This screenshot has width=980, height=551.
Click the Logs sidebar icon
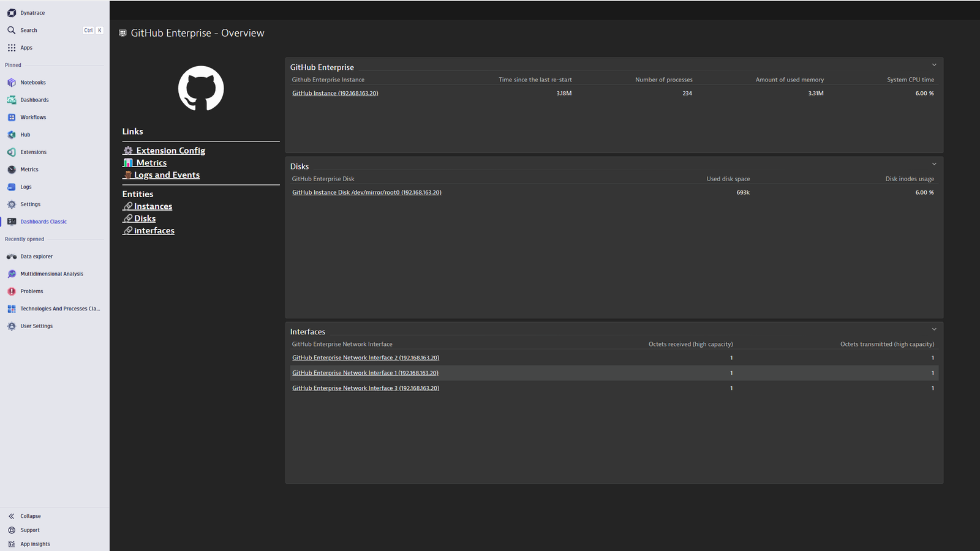coord(12,187)
